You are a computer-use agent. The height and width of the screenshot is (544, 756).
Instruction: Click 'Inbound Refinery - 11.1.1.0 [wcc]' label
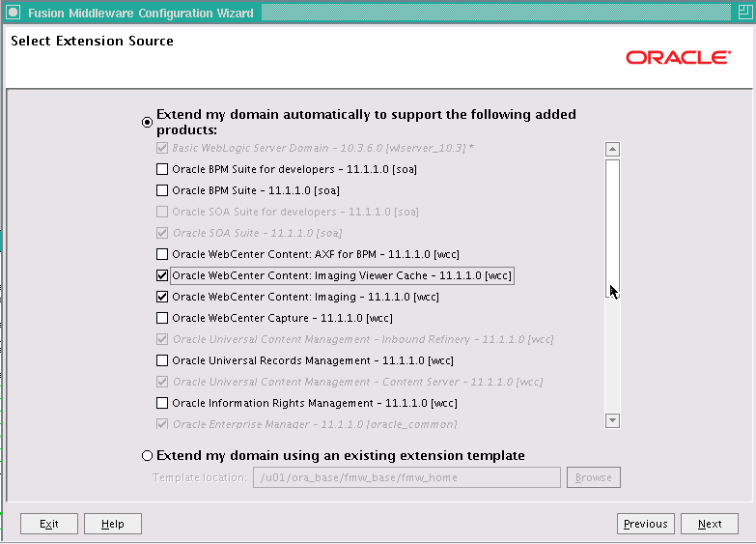point(467,339)
